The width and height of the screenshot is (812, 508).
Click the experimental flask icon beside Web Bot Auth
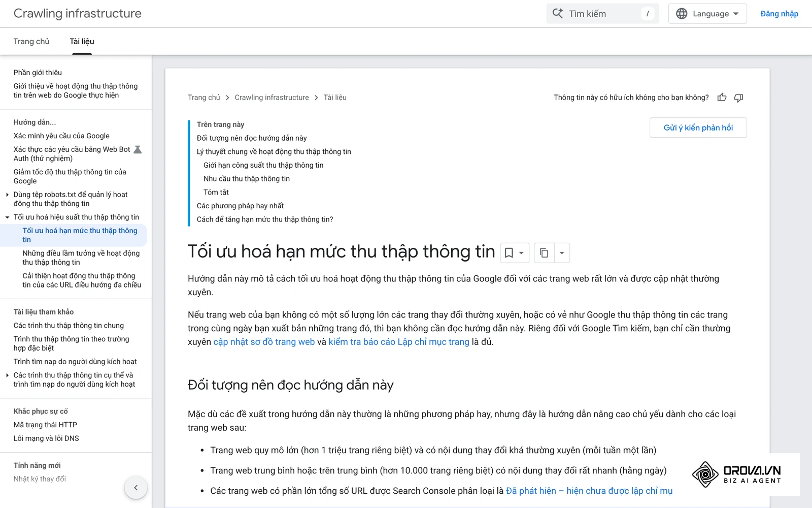137,149
